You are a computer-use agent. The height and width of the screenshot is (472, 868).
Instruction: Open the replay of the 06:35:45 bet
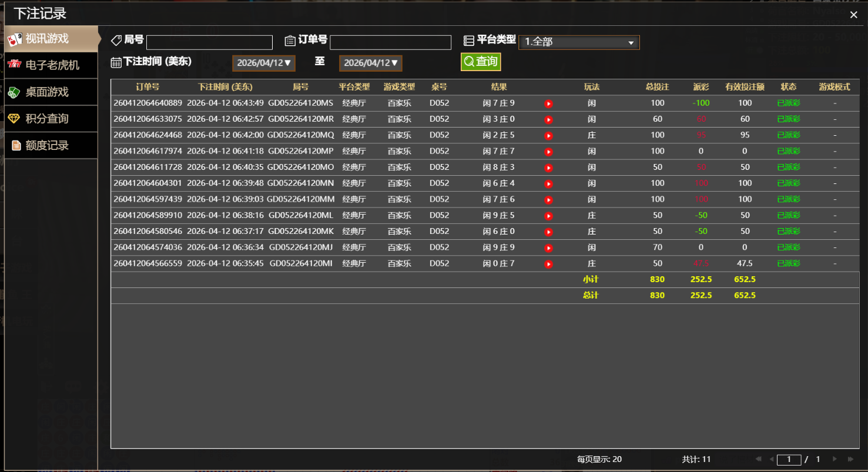548,263
